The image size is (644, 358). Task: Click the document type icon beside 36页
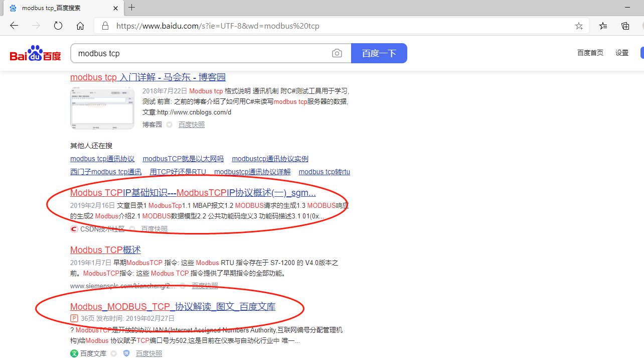point(74,318)
